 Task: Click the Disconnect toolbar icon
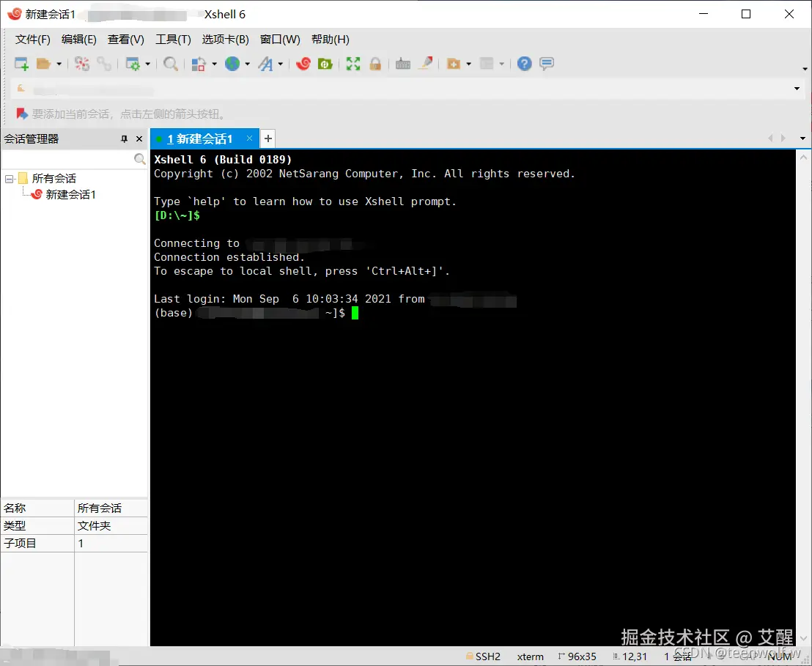[82, 64]
